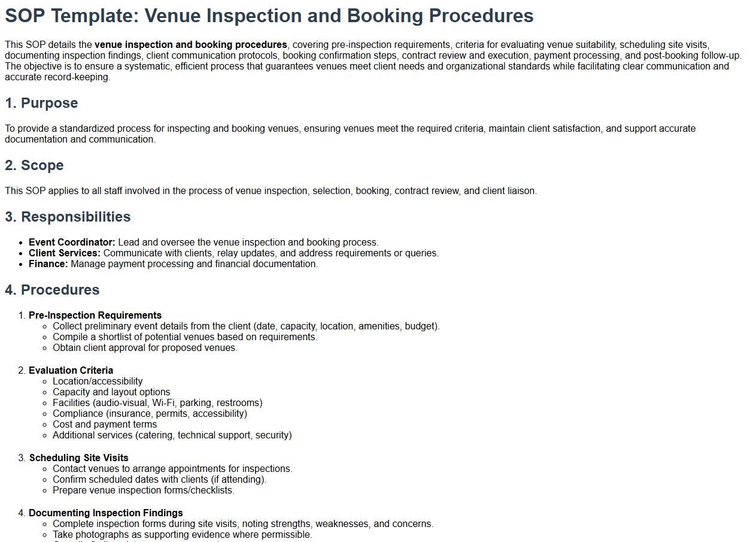
Task: Click the 'Capacity and layout options' bullet
Action: tap(111, 392)
